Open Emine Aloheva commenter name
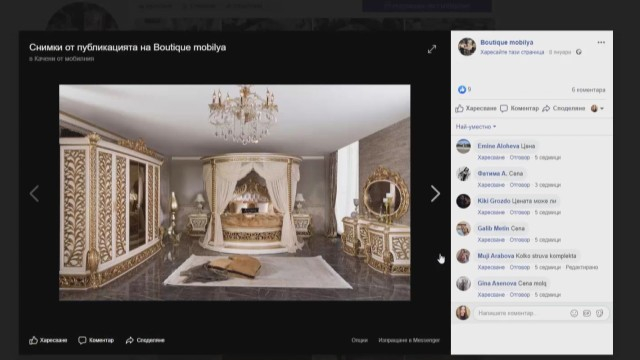 (498, 146)
